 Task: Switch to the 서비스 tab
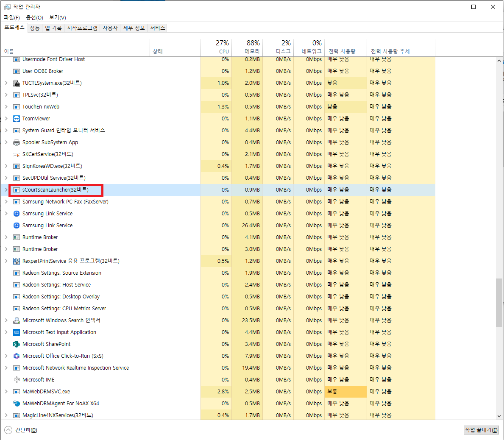[158, 28]
